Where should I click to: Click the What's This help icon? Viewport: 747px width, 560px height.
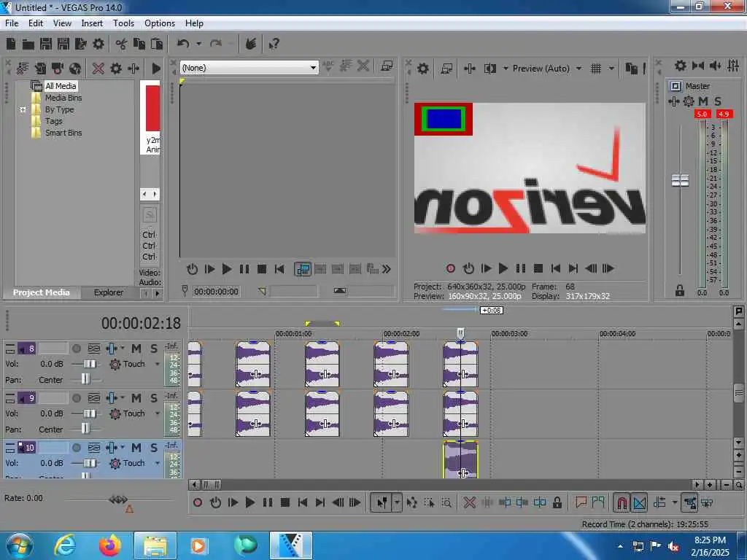pos(274,44)
